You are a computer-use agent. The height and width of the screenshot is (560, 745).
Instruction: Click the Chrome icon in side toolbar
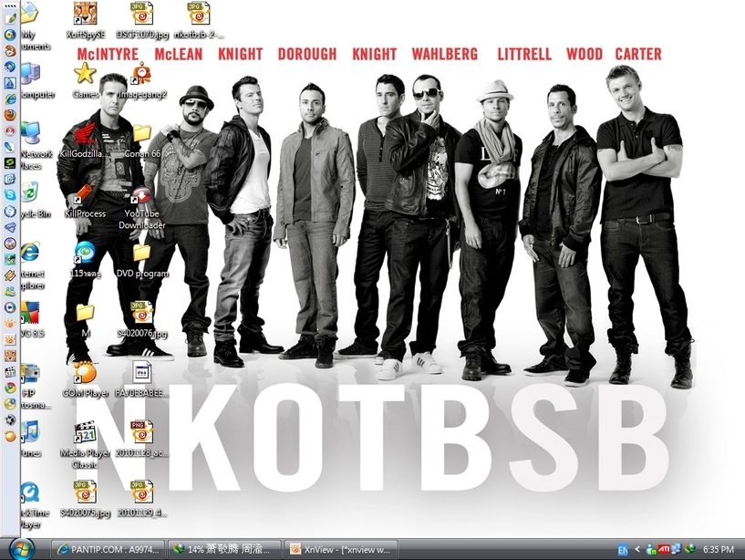pyautogui.click(x=10, y=388)
